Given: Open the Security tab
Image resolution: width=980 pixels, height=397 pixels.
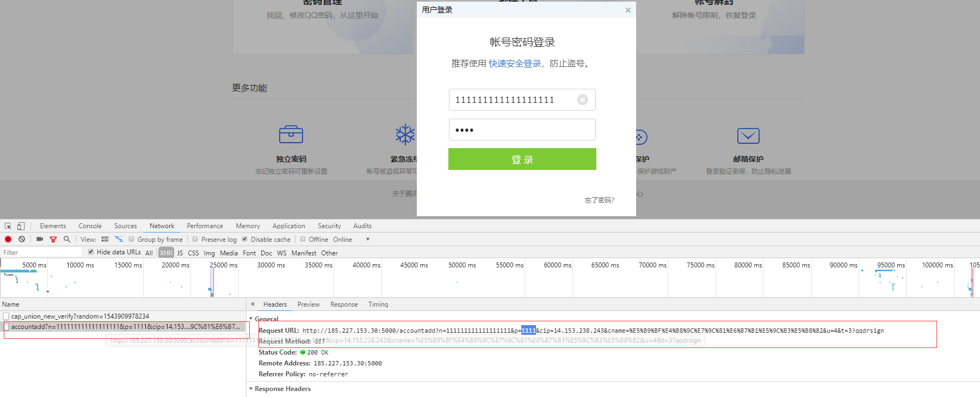Looking at the screenshot, I should (x=330, y=226).
